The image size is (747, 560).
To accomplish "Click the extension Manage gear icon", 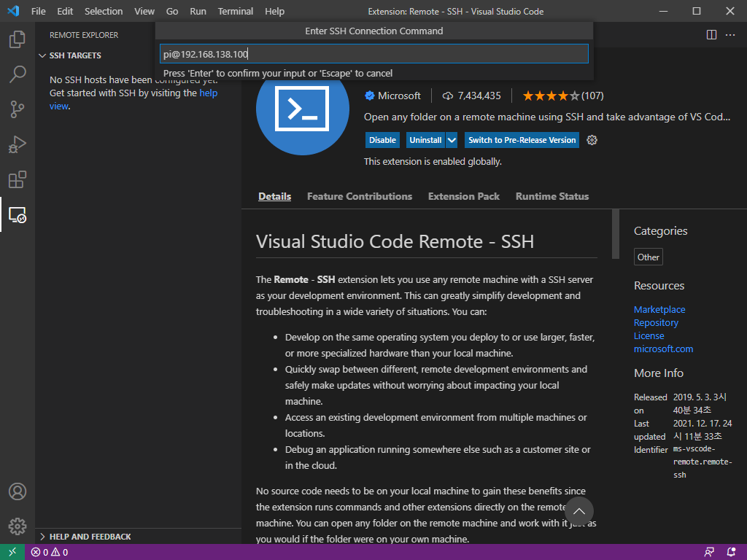I will [x=592, y=140].
